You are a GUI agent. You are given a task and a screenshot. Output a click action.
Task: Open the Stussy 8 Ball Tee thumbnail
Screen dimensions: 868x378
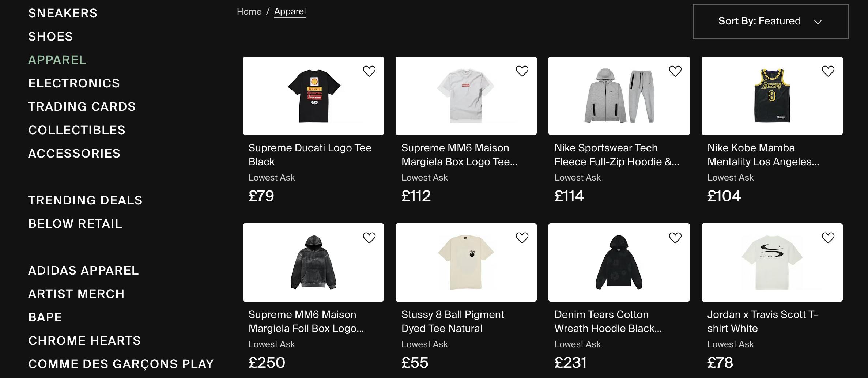point(466,262)
